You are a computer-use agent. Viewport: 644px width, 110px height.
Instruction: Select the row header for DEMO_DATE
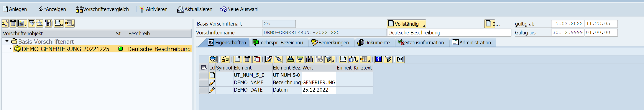[204, 90]
